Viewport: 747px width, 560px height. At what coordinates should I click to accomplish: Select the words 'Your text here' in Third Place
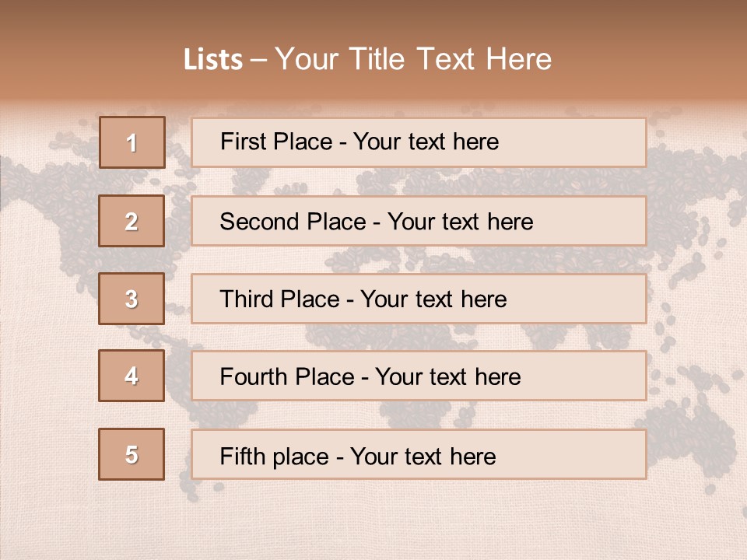[x=433, y=299]
